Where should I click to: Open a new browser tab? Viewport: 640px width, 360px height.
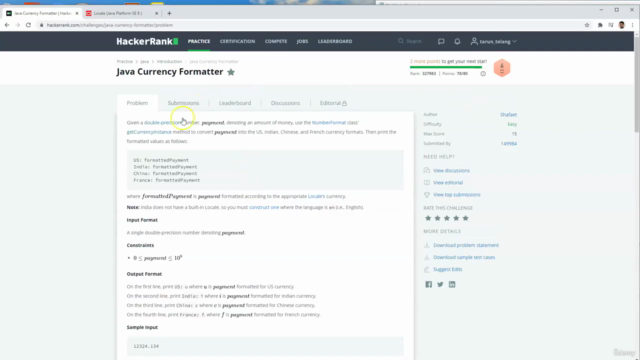pyautogui.click(x=169, y=13)
